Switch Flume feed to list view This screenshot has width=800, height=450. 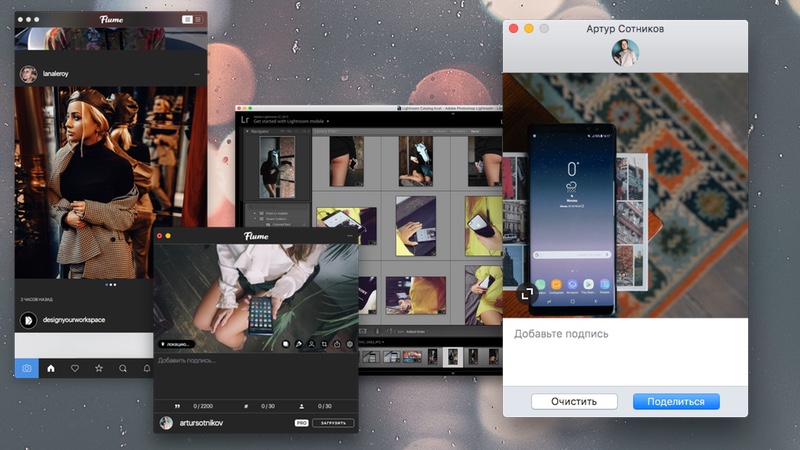point(186,19)
